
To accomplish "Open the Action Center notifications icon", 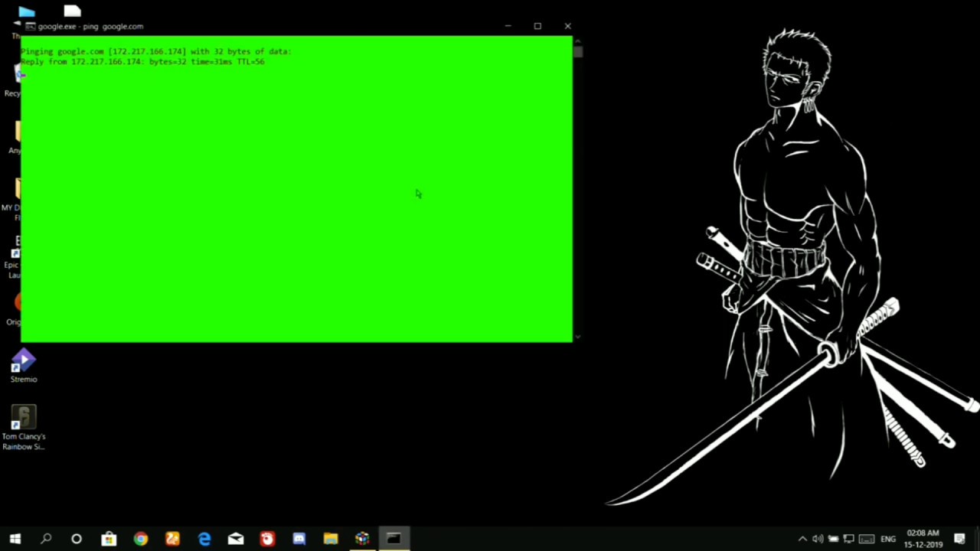I will pyautogui.click(x=959, y=539).
